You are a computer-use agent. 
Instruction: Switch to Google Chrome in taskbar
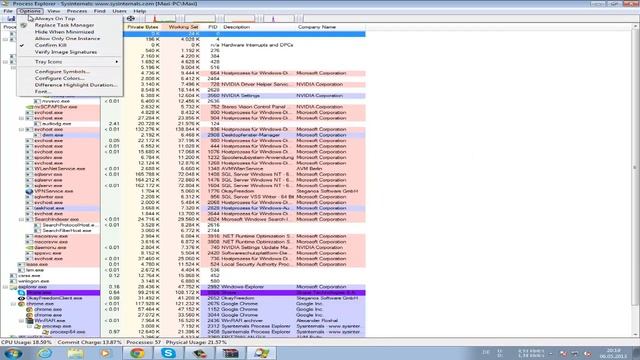click(x=137, y=353)
